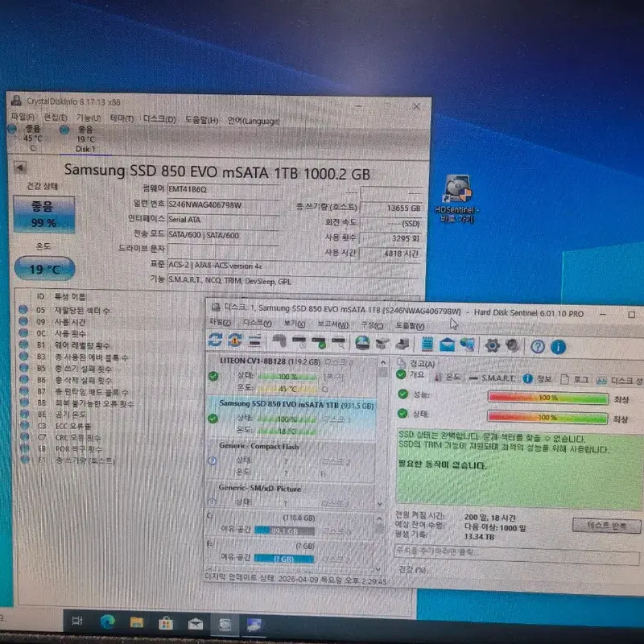Click the disk icon with magnifier in Sentinel toolbar
The image size is (644, 644).
(339, 343)
